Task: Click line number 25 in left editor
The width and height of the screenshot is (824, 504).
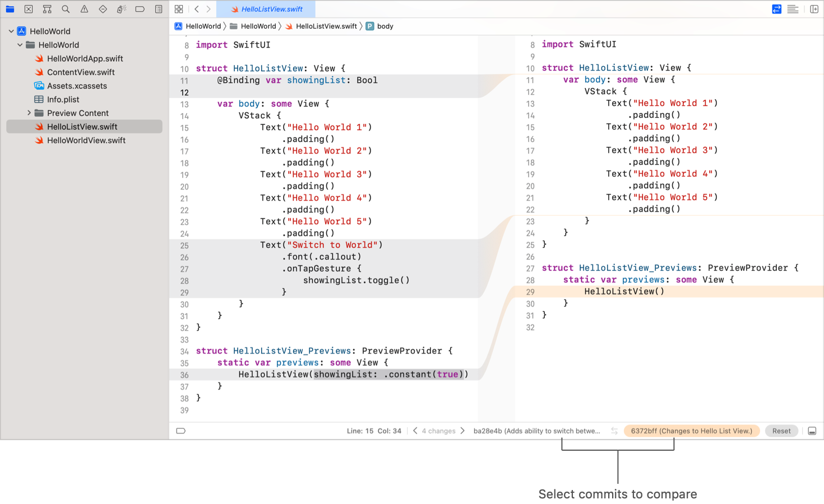Action: [184, 246]
